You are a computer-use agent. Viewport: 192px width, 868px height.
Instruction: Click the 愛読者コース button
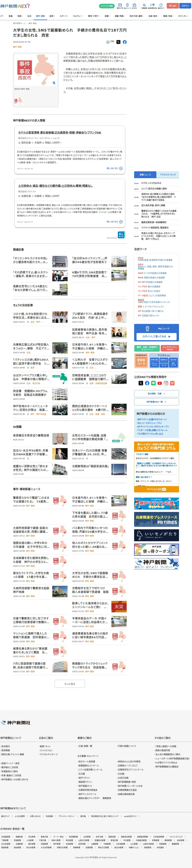click(x=141, y=362)
